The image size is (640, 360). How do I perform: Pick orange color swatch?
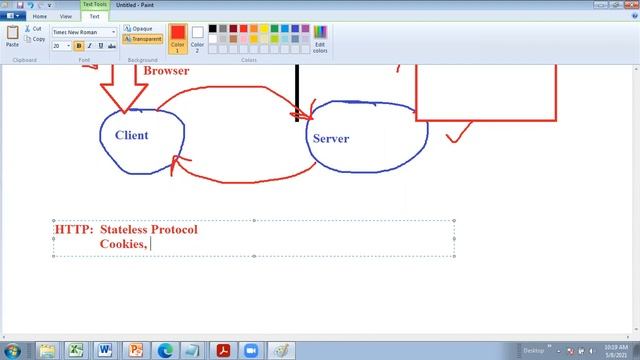click(x=254, y=29)
